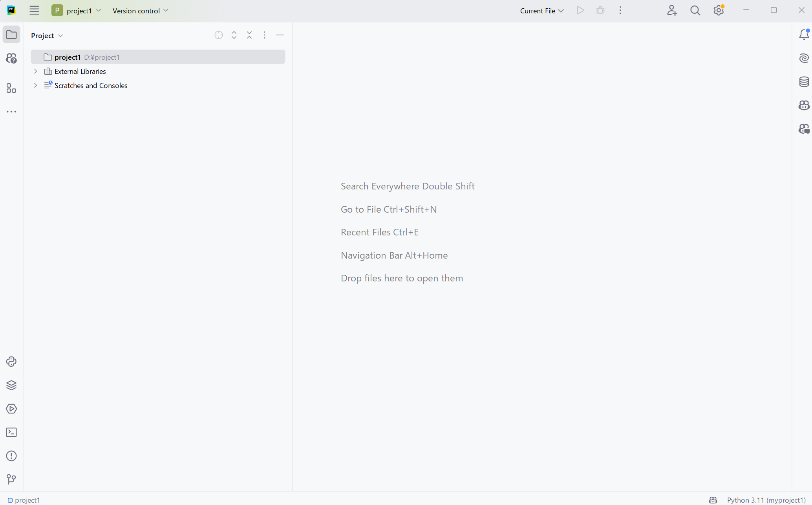Toggle the Project tool window folder icon

[11, 35]
